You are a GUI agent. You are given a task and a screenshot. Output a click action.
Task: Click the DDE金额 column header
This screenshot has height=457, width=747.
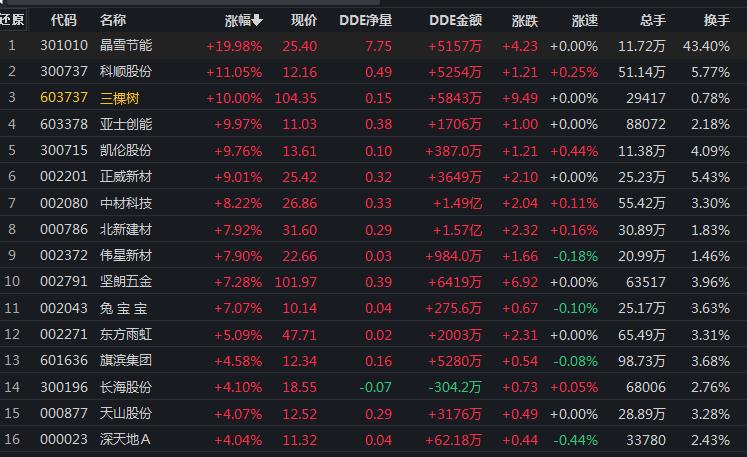pyautogui.click(x=455, y=20)
